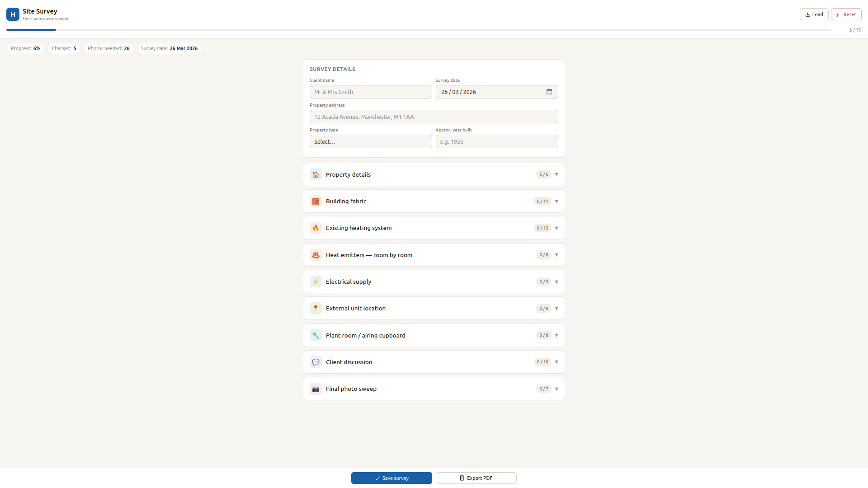This screenshot has height=488, width=868.
Task: Expand the Electrical supply section arrow
Action: pos(557,282)
